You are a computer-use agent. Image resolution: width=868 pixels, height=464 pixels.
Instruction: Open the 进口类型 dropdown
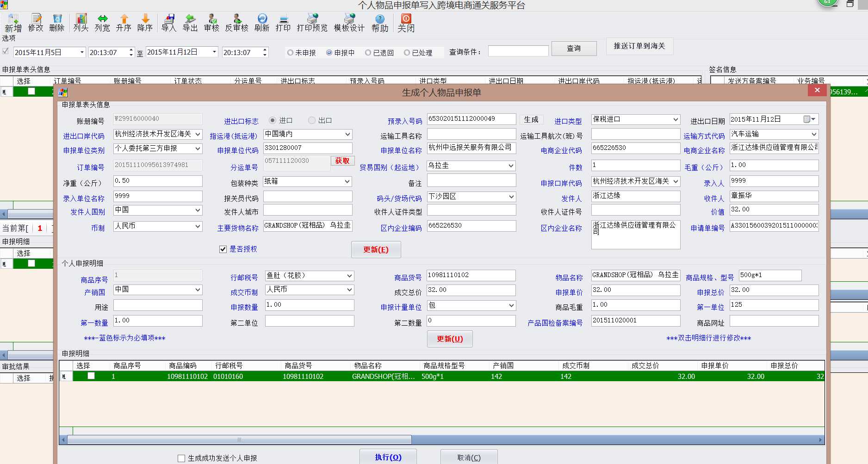click(676, 119)
